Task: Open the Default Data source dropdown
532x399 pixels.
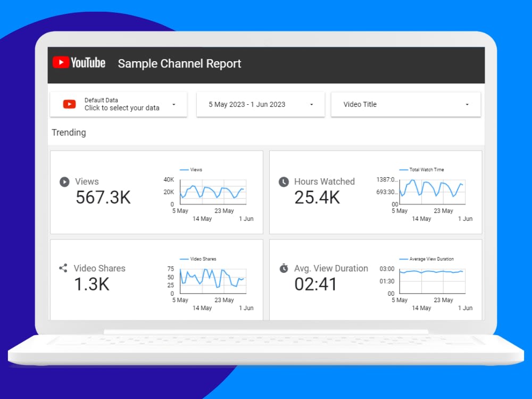Action: click(173, 104)
